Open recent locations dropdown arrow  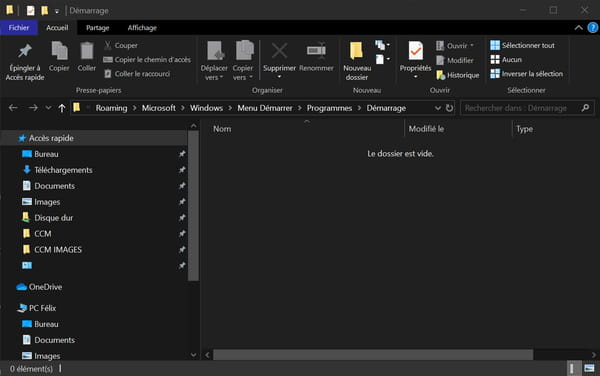click(48, 108)
